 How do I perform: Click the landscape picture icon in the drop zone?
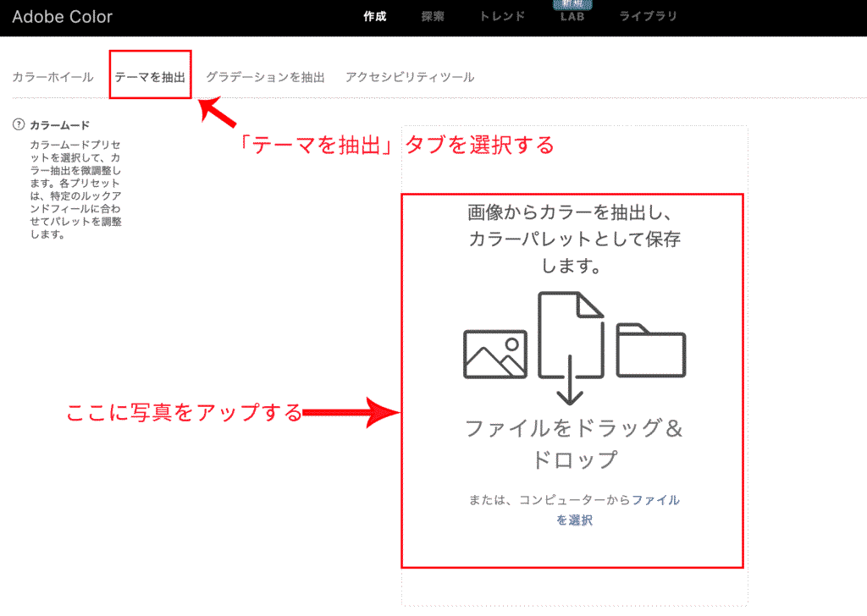(495, 353)
